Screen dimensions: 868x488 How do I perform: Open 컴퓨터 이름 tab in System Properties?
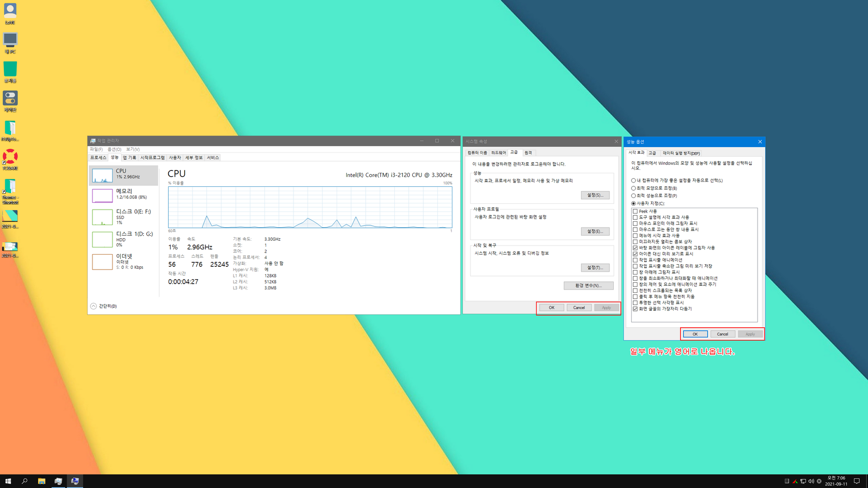477,153
